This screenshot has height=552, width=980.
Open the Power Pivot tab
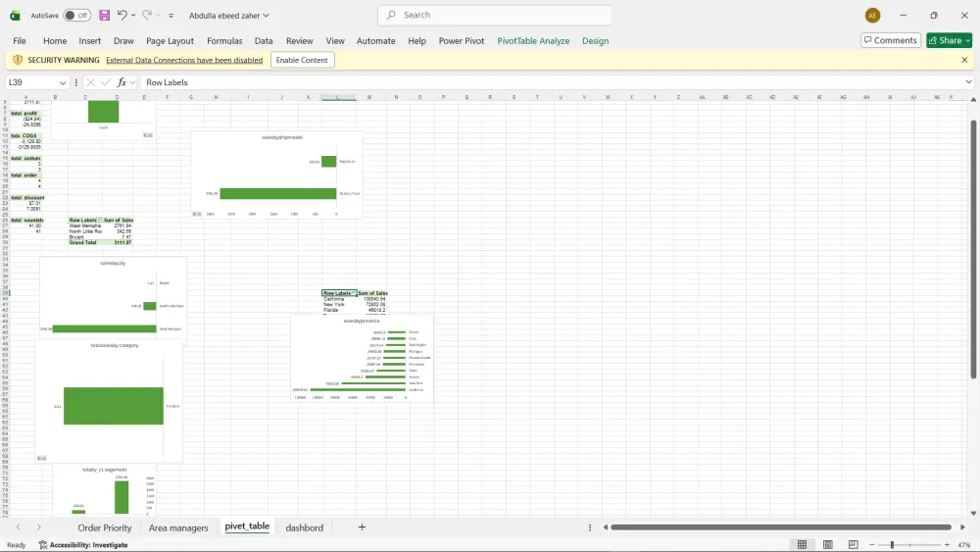[x=462, y=40]
